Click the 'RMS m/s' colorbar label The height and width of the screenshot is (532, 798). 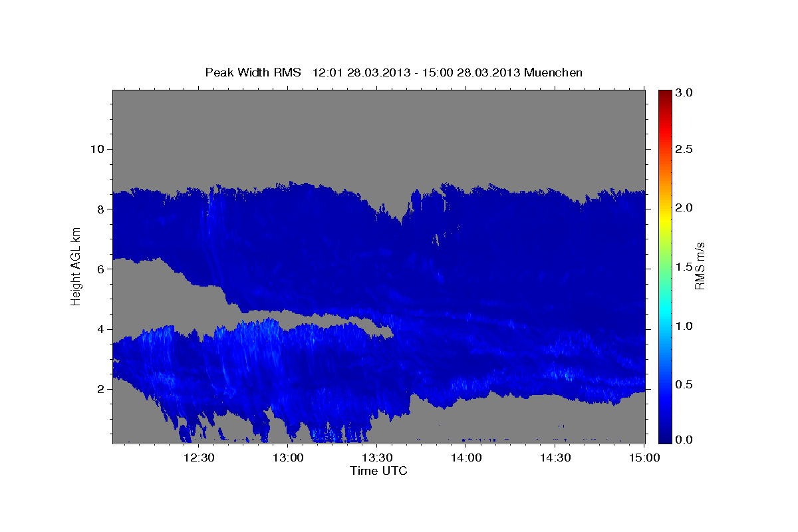pyautogui.click(x=700, y=266)
